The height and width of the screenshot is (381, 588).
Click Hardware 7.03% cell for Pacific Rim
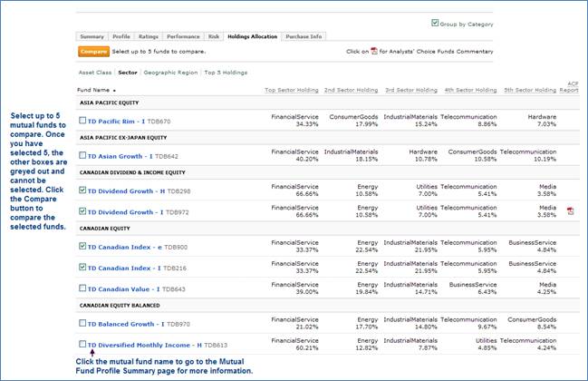pyautogui.click(x=542, y=120)
